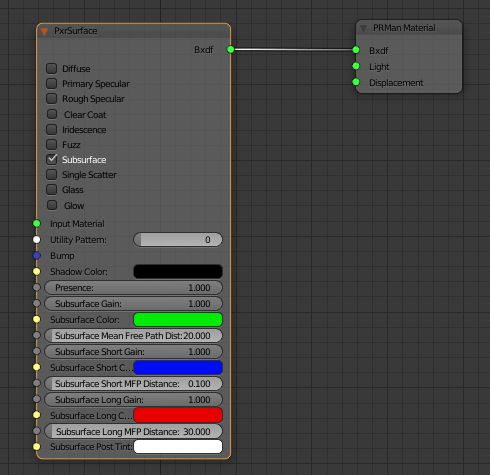Open the white Subsurface Post Tint swatch

coord(178,447)
